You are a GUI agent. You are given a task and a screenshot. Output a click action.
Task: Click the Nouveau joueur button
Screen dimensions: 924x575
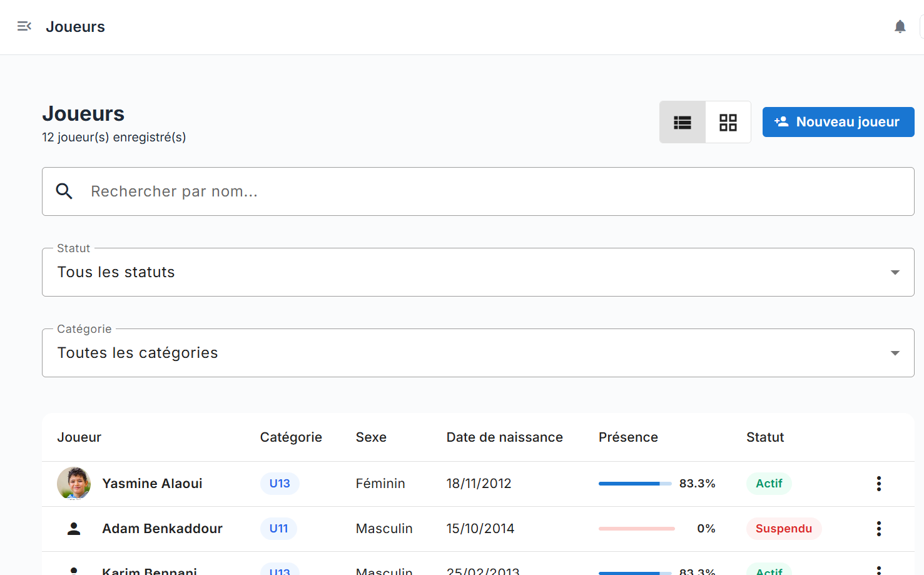pyautogui.click(x=838, y=122)
